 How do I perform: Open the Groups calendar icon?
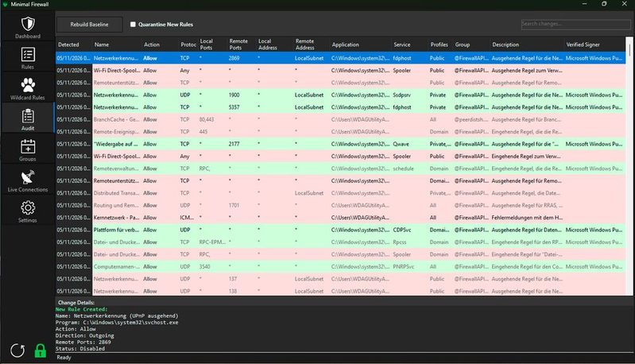tap(28, 146)
